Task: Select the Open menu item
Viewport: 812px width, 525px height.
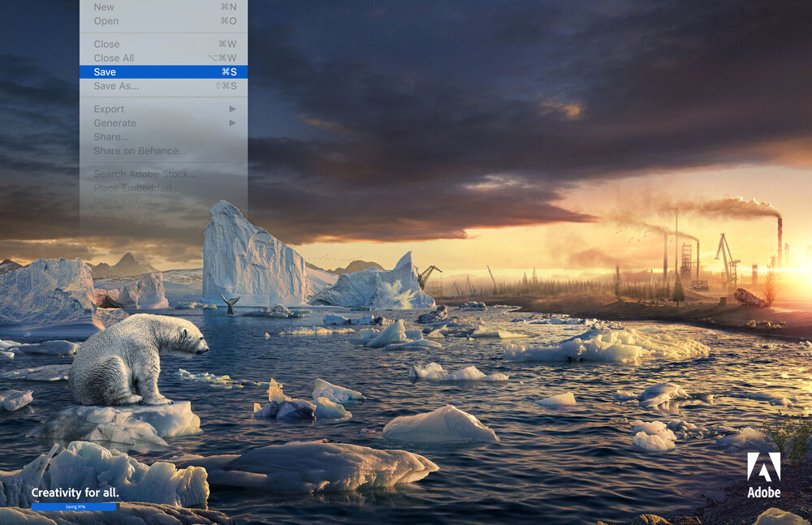Action: (106, 20)
